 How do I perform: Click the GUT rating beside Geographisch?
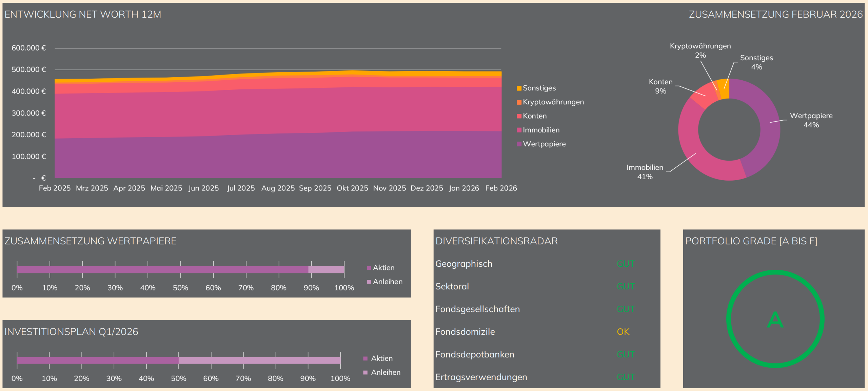click(x=625, y=264)
